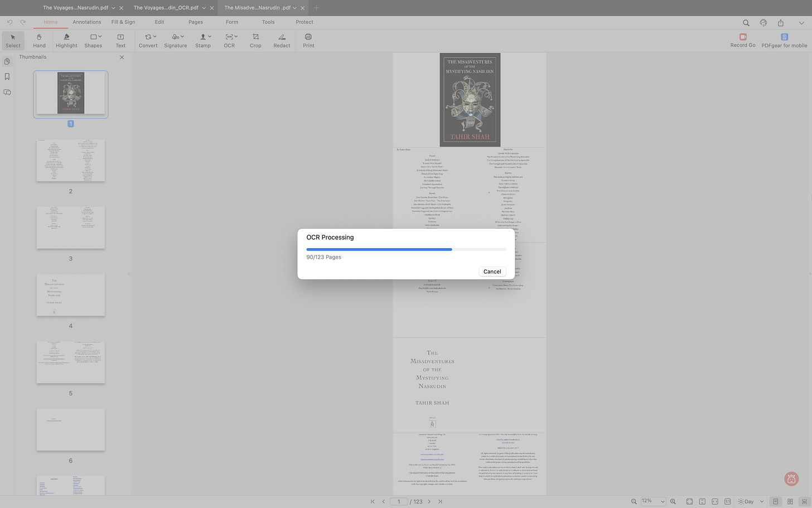Open the share icon
This screenshot has height=508, width=812.
click(781, 23)
